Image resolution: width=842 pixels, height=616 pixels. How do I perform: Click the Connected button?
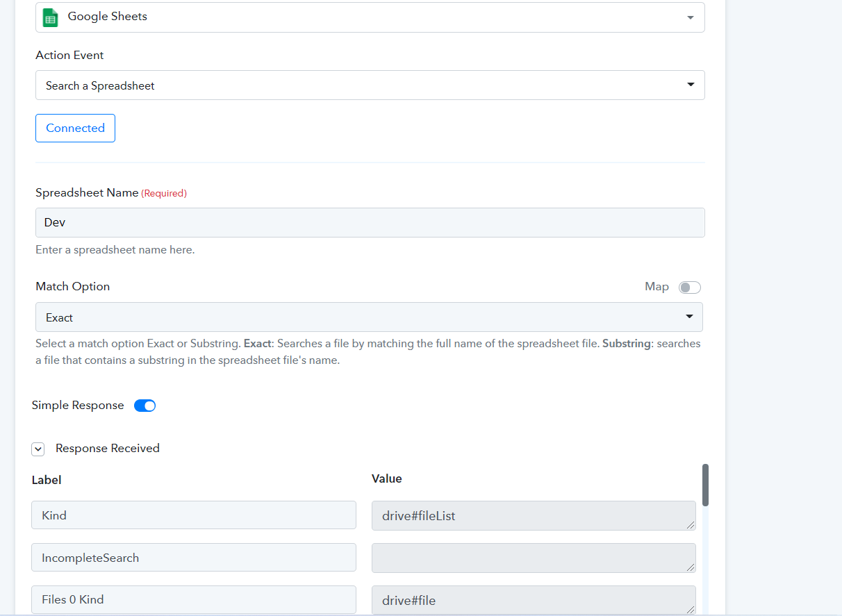(75, 128)
